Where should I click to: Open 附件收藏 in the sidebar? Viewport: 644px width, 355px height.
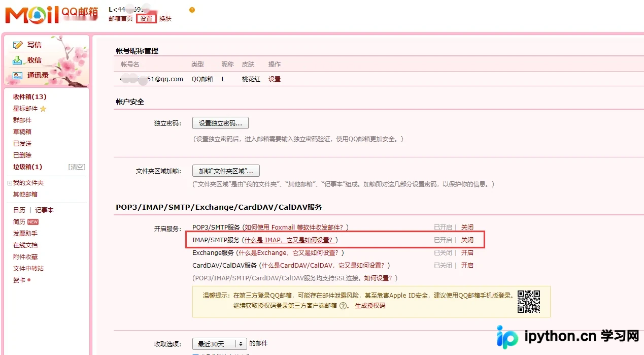click(25, 257)
